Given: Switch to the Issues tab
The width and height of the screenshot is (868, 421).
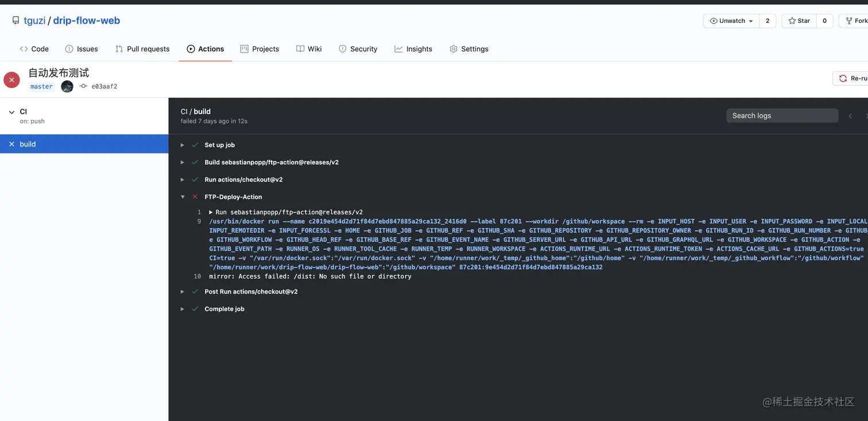Looking at the screenshot, I should (x=82, y=49).
